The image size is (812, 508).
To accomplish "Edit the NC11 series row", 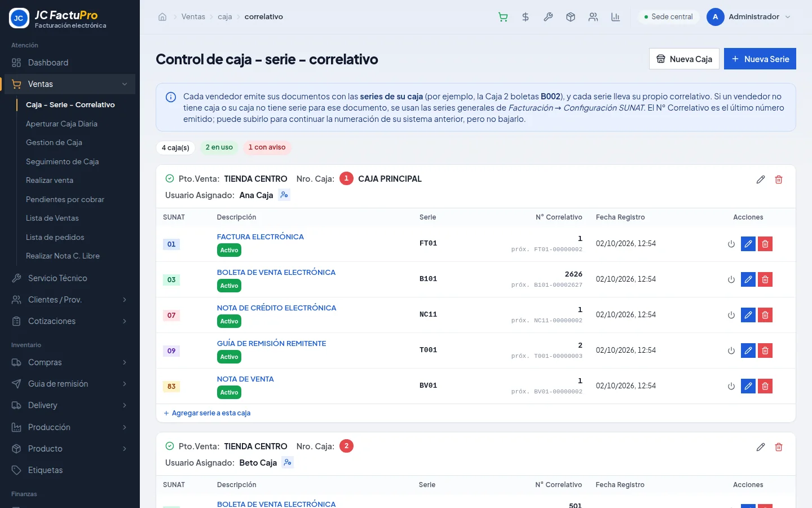I will point(748,315).
